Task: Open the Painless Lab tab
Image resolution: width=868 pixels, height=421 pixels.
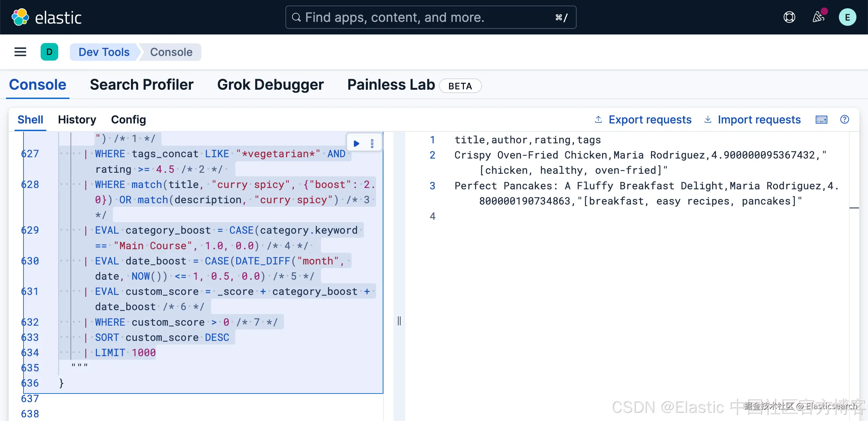Action: coord(391,85)
